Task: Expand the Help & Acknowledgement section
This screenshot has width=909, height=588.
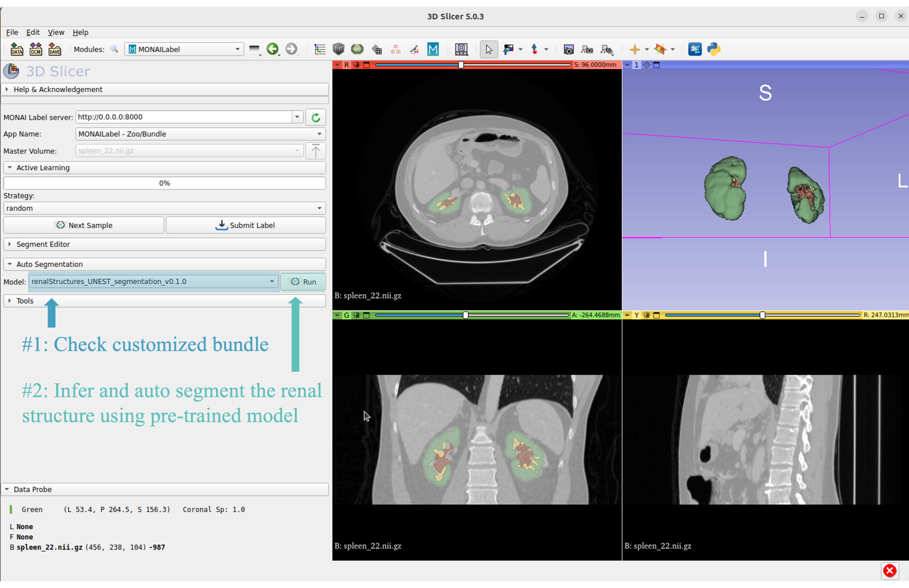Action: click(x=165, y=89)
